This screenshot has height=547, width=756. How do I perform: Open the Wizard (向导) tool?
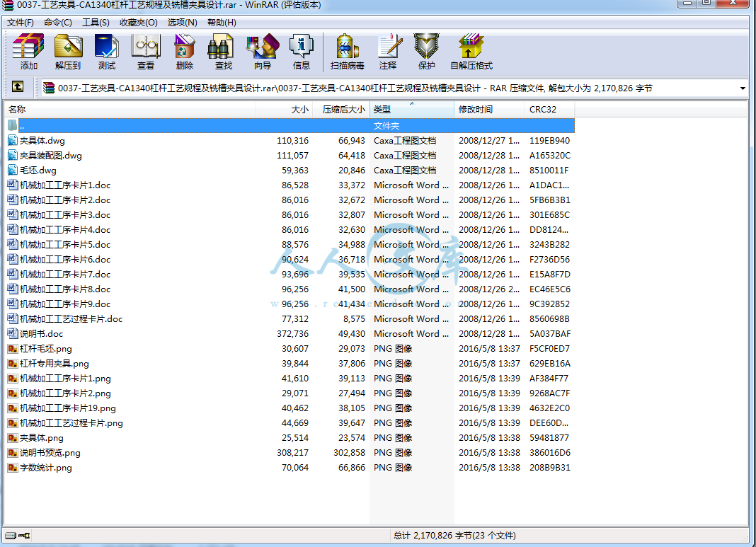pos(263,51)
